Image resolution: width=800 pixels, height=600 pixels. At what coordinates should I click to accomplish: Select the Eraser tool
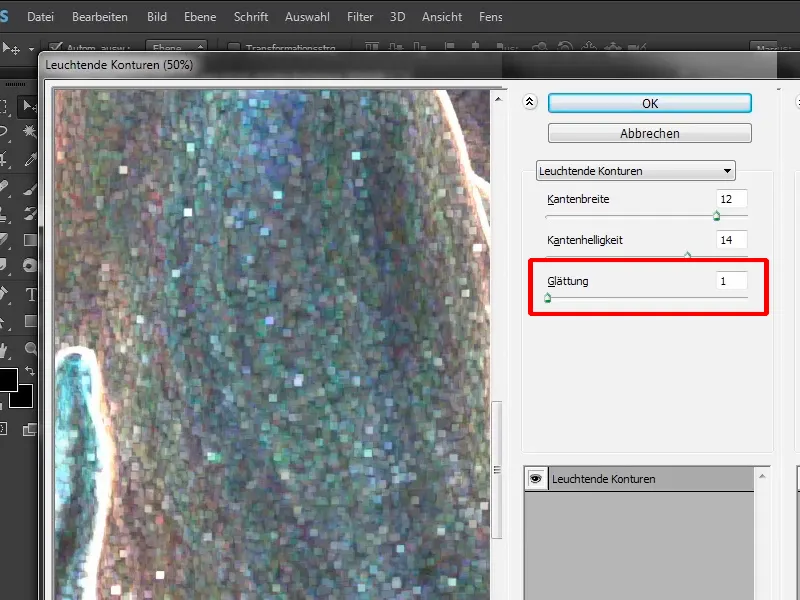pyautogui.click(x=3, y=240)
